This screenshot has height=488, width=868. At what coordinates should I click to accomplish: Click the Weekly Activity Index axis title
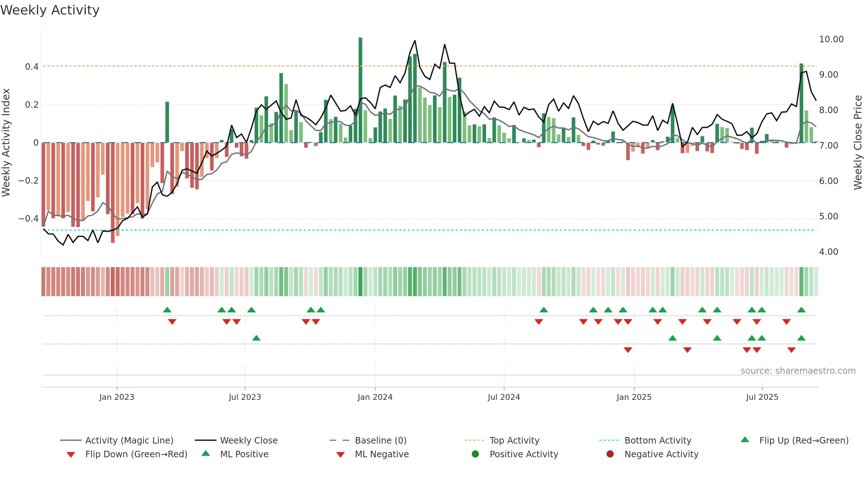[6, 142]
